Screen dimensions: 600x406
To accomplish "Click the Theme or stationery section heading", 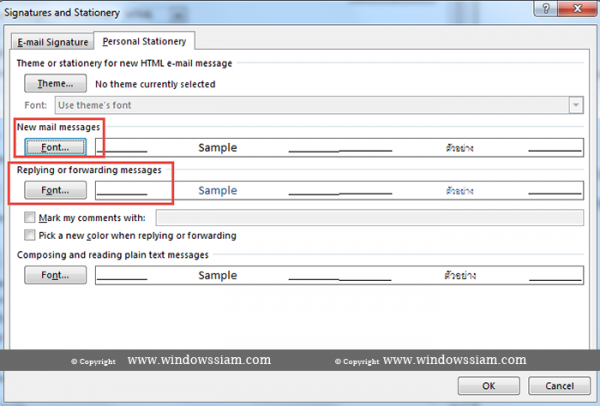I will [x=124, y=63].
